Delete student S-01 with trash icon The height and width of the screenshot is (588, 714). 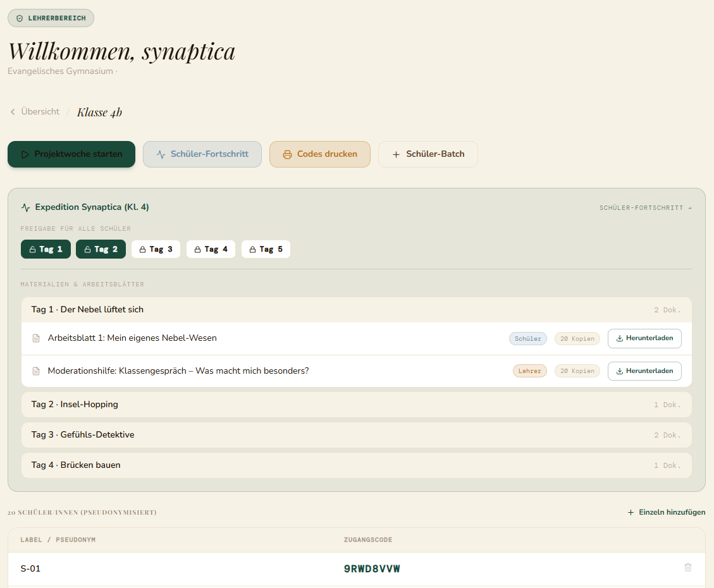click(688, 567)
